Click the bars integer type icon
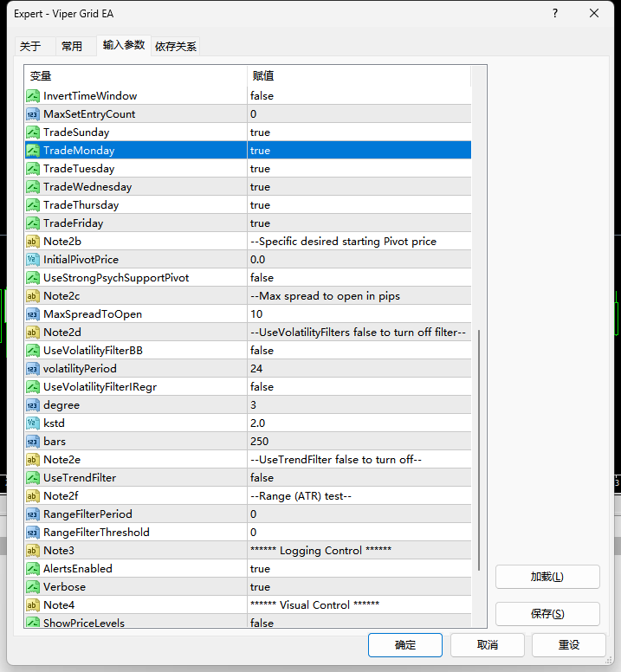Image resolution: width=621 pixels, height=672 pixels. 33,442
